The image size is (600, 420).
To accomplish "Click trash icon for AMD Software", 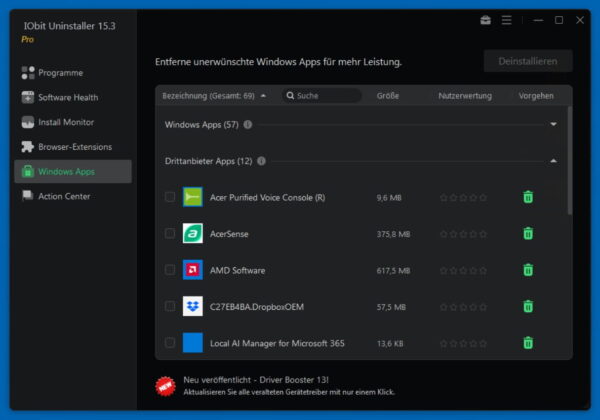I will point(528,270).
